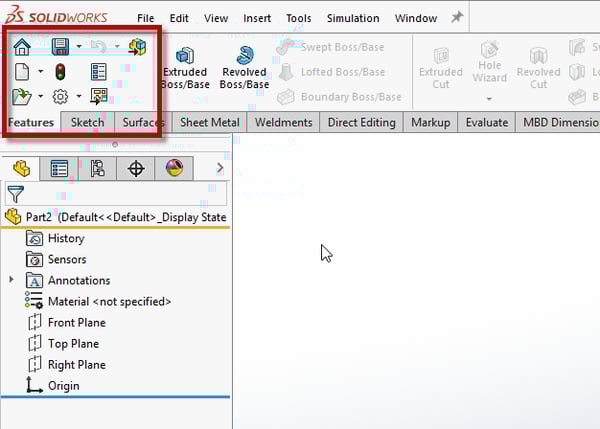Open the View menu
The width and height of the screenshot is (600, 429).
(216, 18)
